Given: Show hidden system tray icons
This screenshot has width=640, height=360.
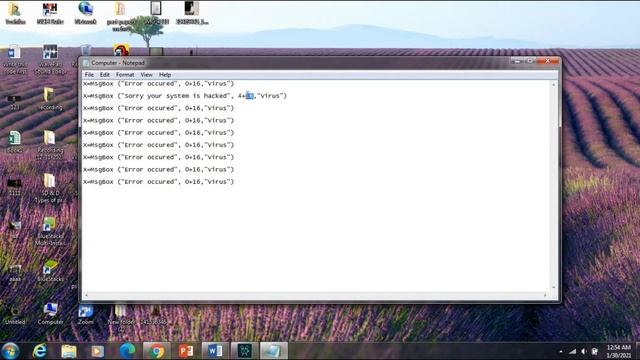Looking at the screenshot, I should click(561, 351).
